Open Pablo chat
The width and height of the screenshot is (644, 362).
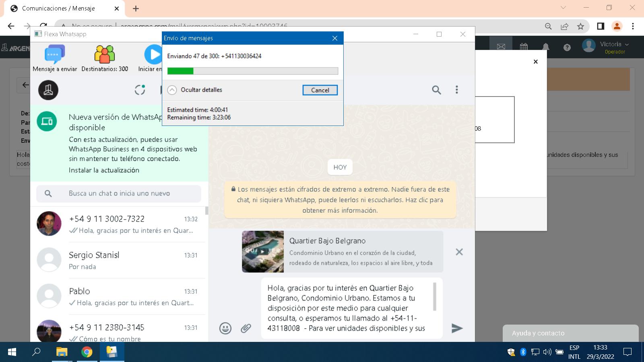[x=119, y=296]
